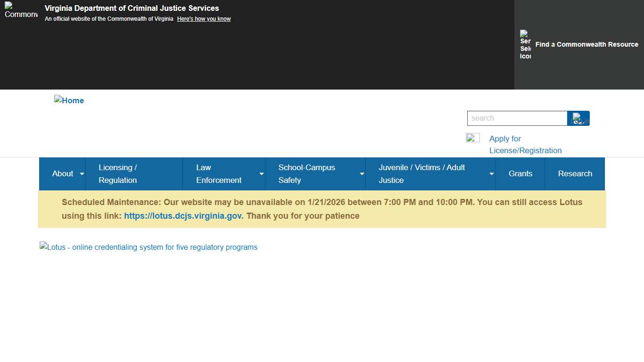
Task: Select the School-Campus Safety menu label
Action: (306, 174)
